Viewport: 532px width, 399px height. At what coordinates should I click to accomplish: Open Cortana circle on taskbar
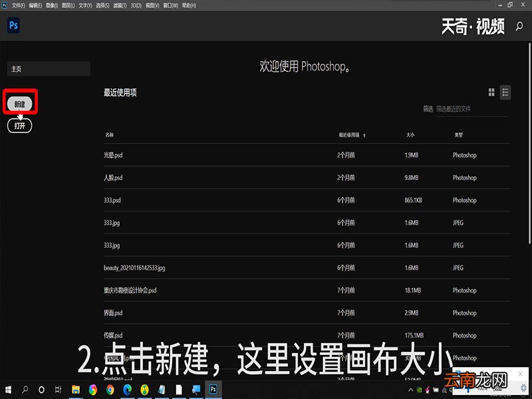click(x=41, y=390)
